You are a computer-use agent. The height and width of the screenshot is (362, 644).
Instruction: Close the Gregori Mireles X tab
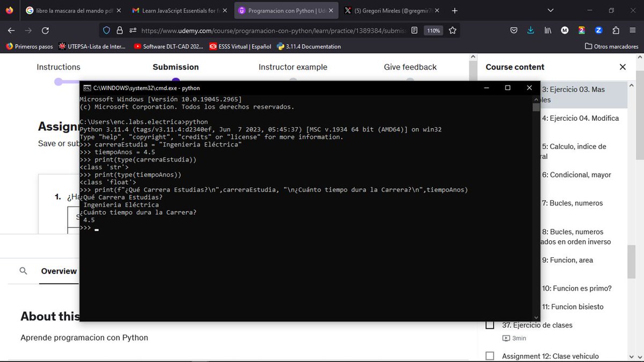[x=438, y=10]
